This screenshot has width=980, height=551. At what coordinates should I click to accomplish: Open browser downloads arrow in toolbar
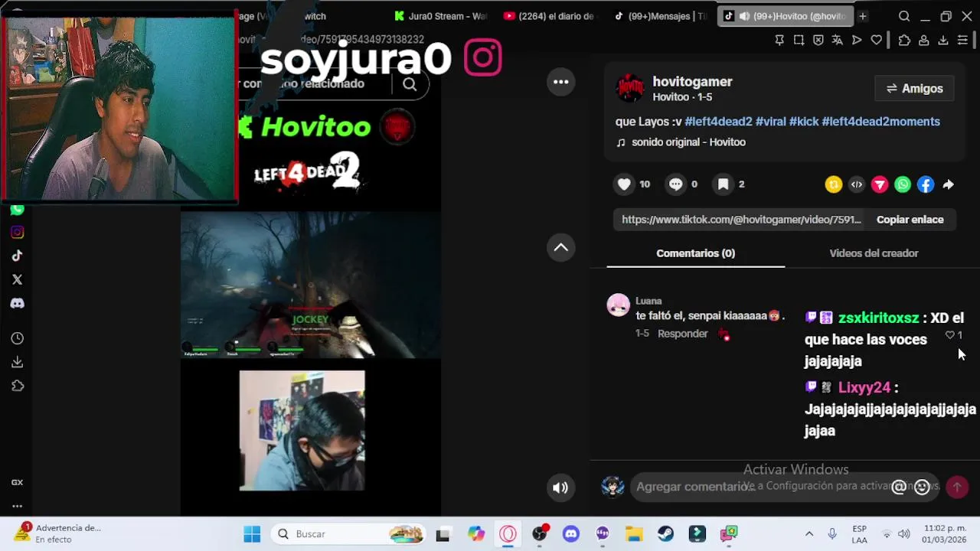(x=943, y=40)
